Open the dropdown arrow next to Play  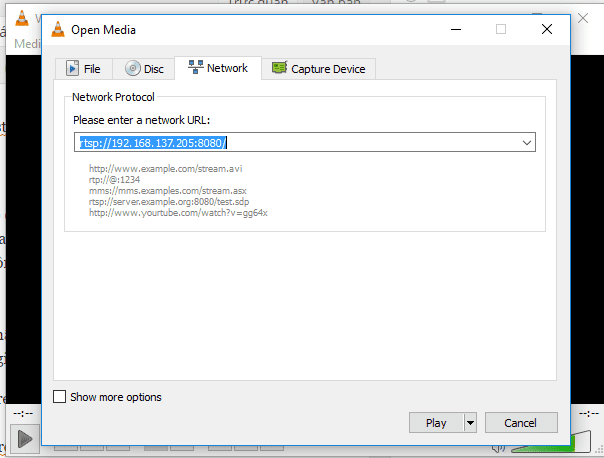coord(470,423)
